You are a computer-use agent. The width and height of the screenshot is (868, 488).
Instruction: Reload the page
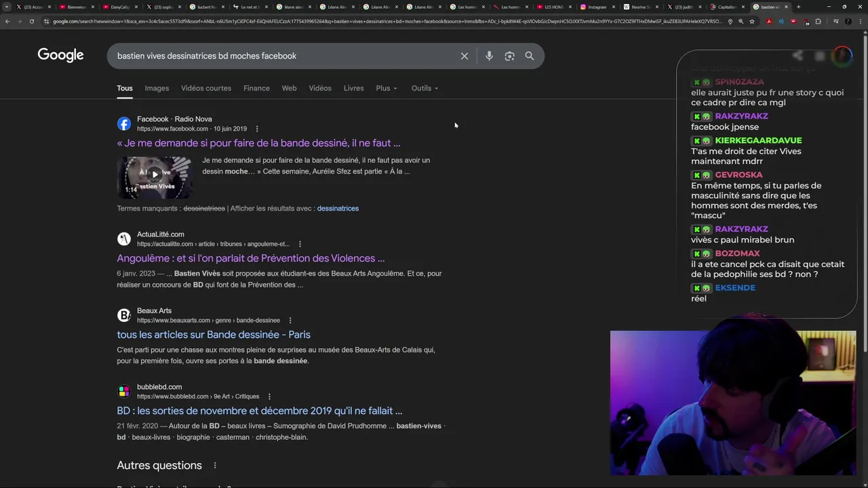(31, 21)
